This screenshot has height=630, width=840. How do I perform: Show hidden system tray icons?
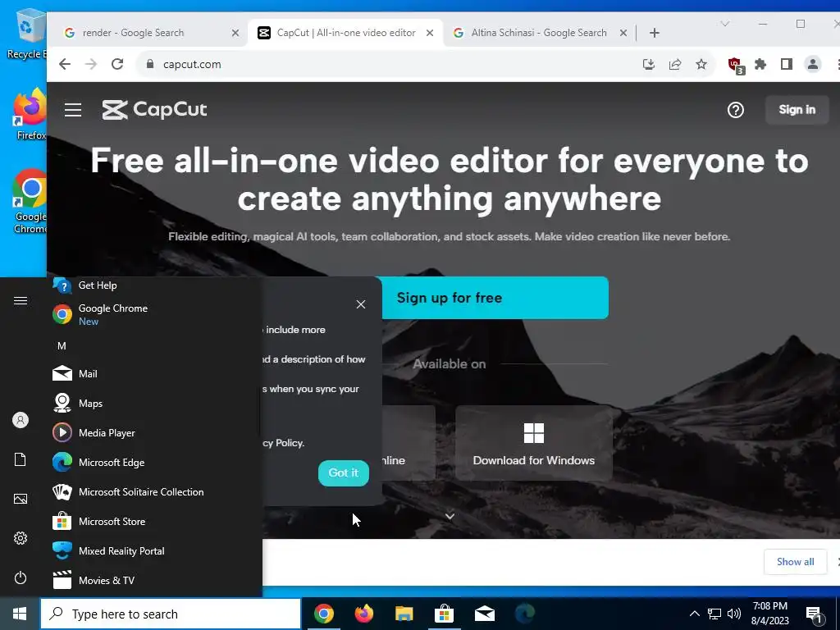point(694,614)
